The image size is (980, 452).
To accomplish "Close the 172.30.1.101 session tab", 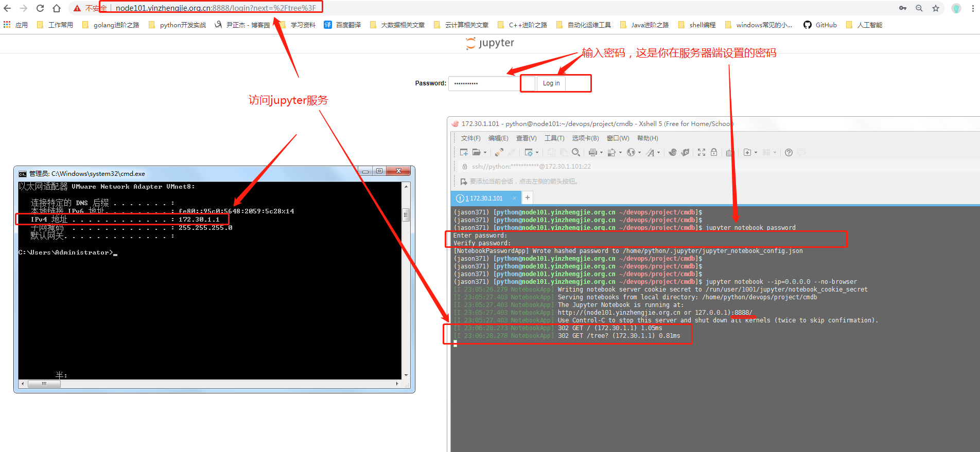I will [x=514, y=198].
